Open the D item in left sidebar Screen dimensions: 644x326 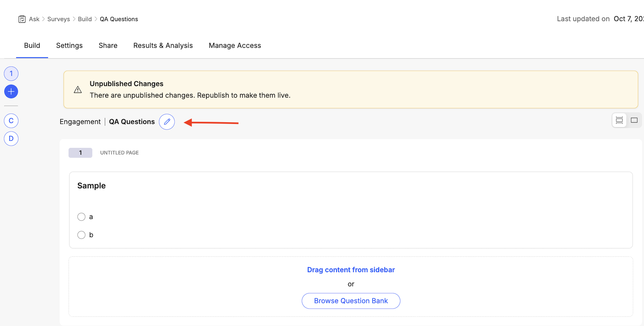click(x=11, y=138)
